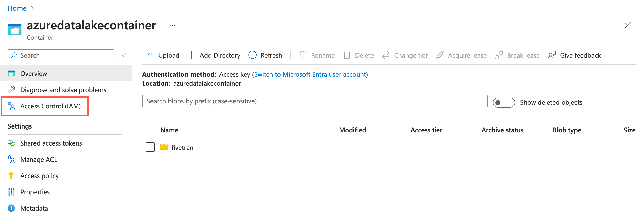
Task: Click the Rename icon in toolbar
Action: 303,55
